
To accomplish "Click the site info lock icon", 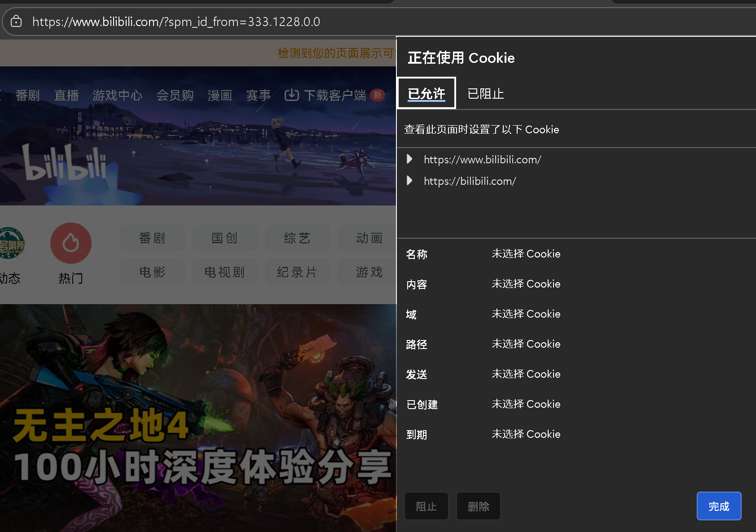I will (x=16, y=22).
